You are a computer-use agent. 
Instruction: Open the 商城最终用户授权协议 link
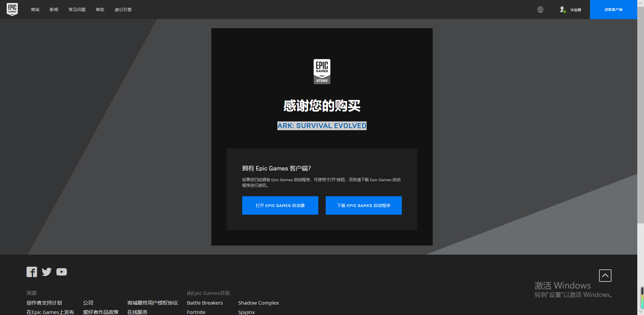coord(153,302)
